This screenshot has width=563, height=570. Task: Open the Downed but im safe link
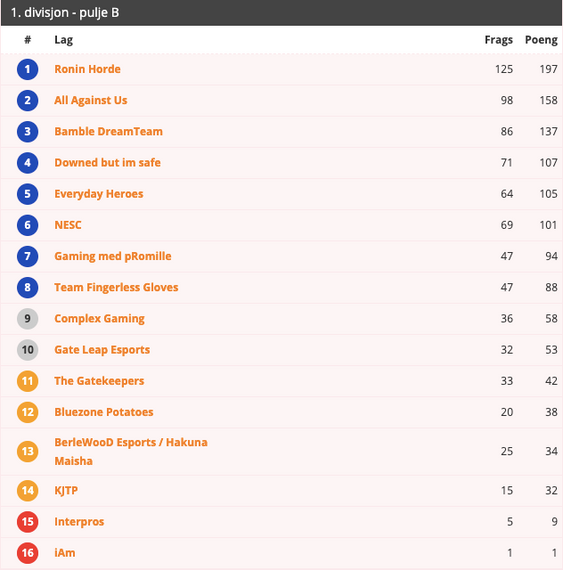[107, 162]
